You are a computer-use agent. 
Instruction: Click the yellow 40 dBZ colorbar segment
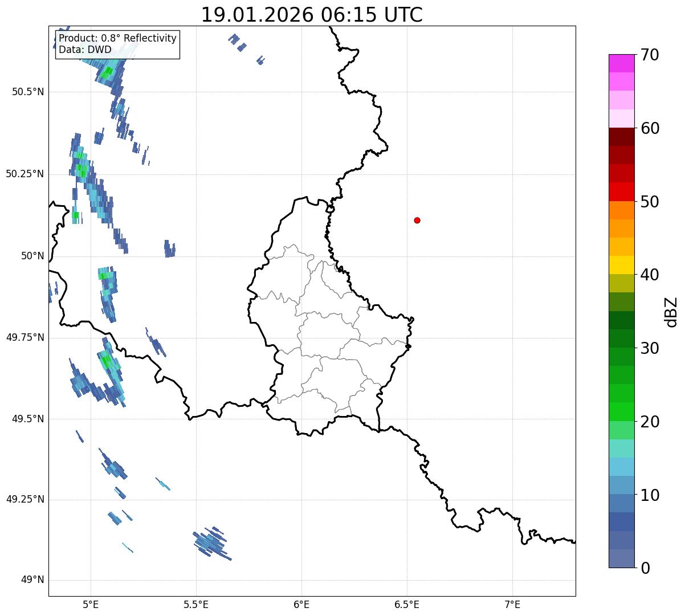pyautogui.click(x=621, y=265)
